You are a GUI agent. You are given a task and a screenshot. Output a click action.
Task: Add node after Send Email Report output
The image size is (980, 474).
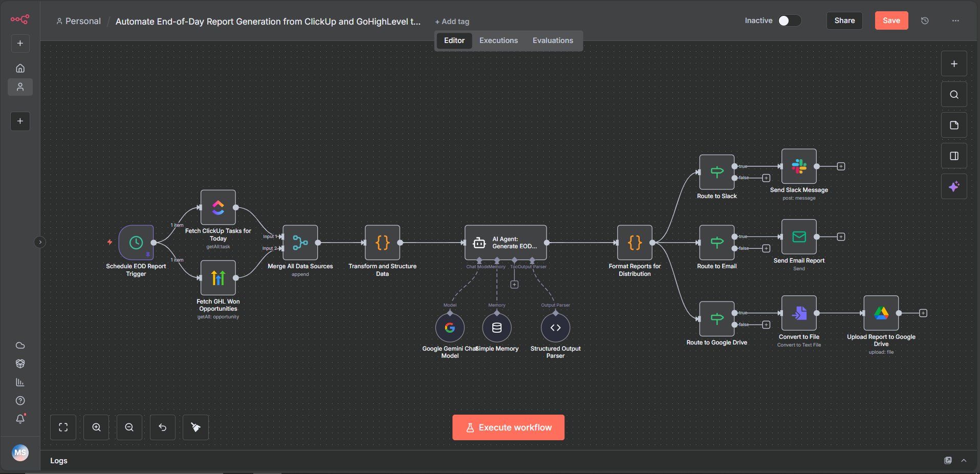841,236
